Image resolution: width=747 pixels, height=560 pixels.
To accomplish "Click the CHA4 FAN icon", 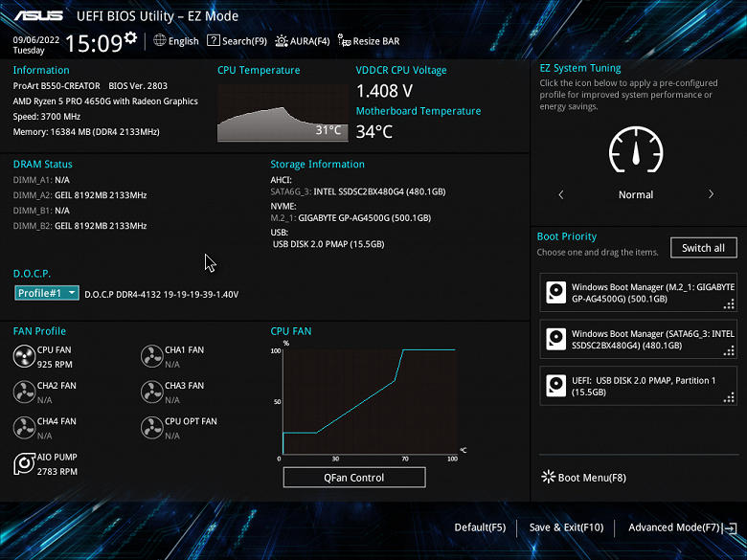I will click(x=24, y=428).
